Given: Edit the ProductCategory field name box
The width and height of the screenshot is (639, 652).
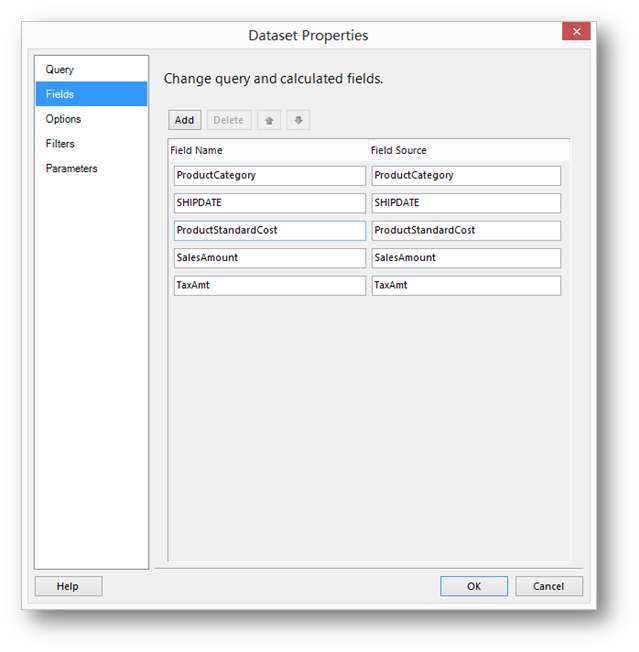Looking at the screenshot, I should tap(270, 175).
